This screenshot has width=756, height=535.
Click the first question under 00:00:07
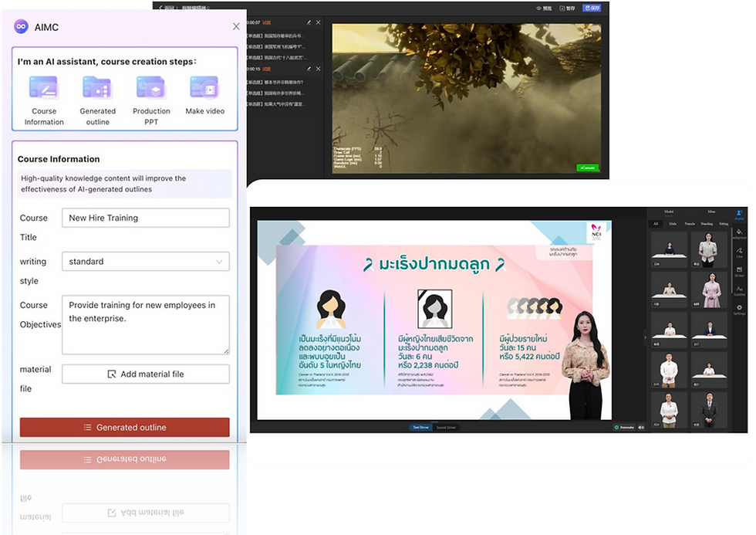click(275, 36)
